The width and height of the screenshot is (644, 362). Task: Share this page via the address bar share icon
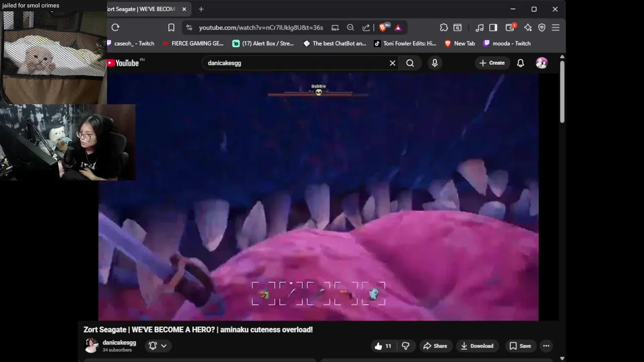click(366, 28)
